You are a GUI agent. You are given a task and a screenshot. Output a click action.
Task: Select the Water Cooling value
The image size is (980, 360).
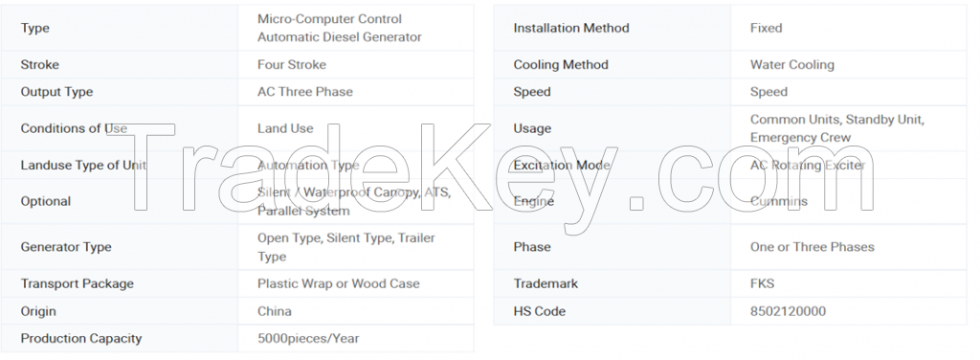click(x=791, y=64)
